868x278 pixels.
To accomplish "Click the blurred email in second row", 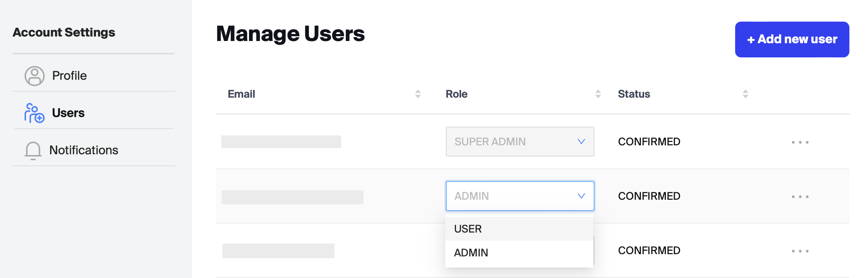I will [x=292, y=197].
